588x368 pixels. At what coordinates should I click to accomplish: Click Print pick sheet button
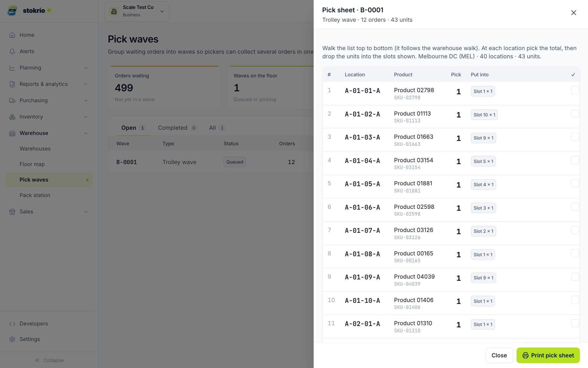pyautogui.click(x=548, y=355)
